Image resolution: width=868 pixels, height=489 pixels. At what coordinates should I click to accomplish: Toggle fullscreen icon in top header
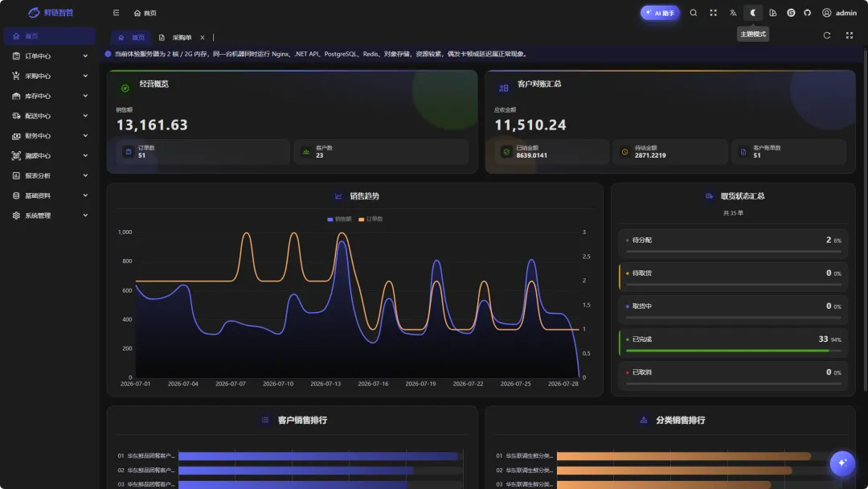713,13
